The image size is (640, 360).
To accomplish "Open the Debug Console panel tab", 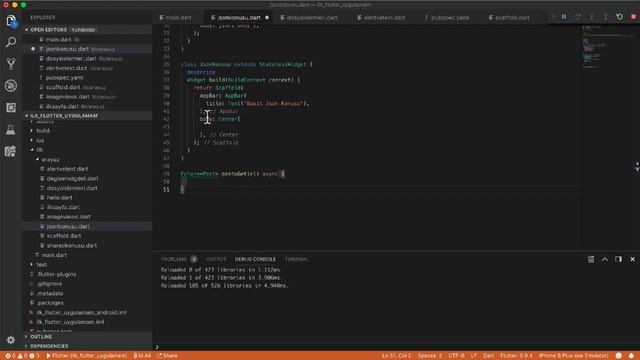I will pos(255,259).
